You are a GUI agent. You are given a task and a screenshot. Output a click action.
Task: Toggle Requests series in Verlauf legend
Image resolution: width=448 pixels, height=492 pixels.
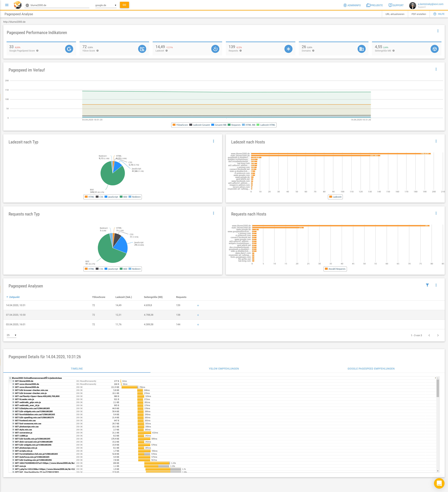click(234, 125)
